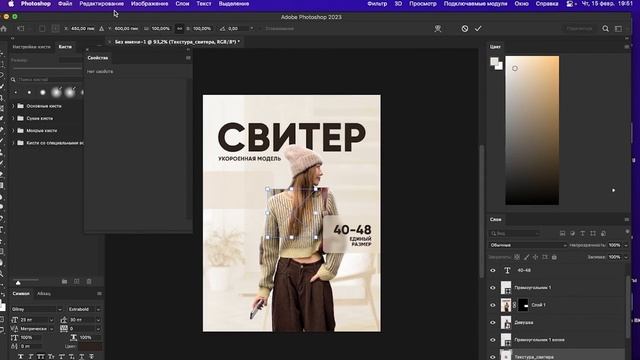Open the Apple menu
Screen dimensions: 640x360
(x=11, y=4)
